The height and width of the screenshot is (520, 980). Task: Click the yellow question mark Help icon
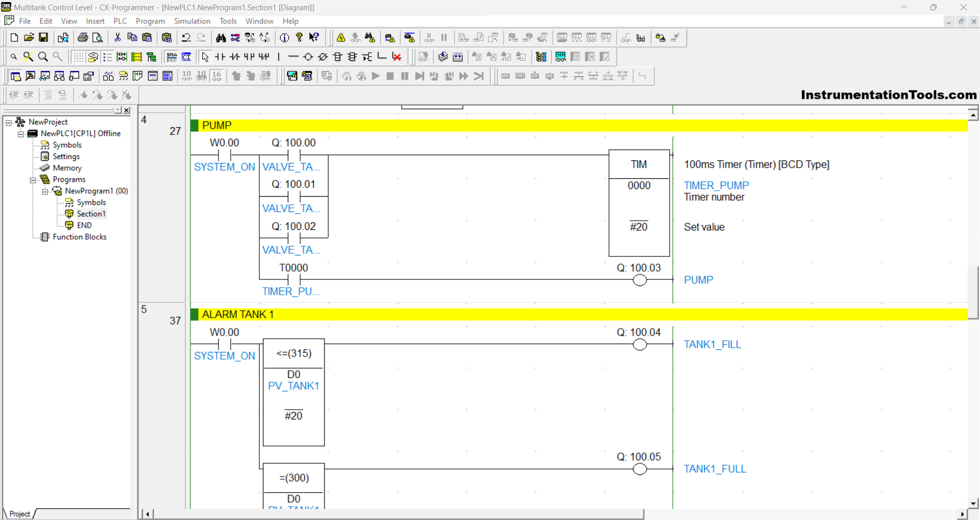(300, 37)
